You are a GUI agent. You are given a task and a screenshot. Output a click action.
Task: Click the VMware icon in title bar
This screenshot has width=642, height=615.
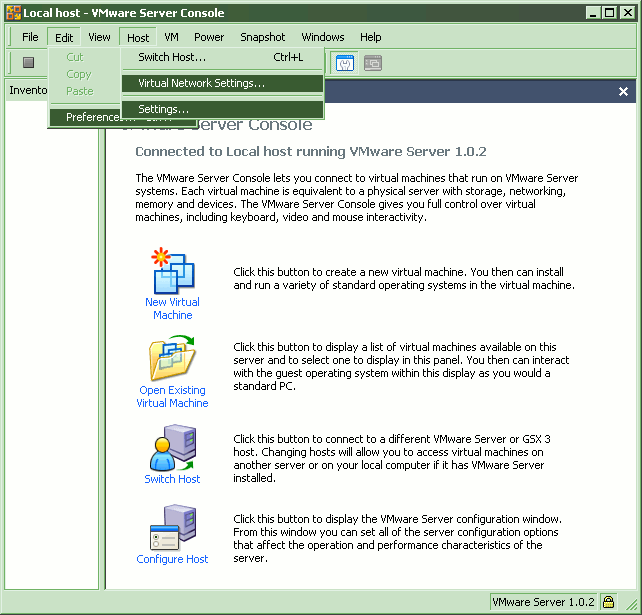coord(14,13)
